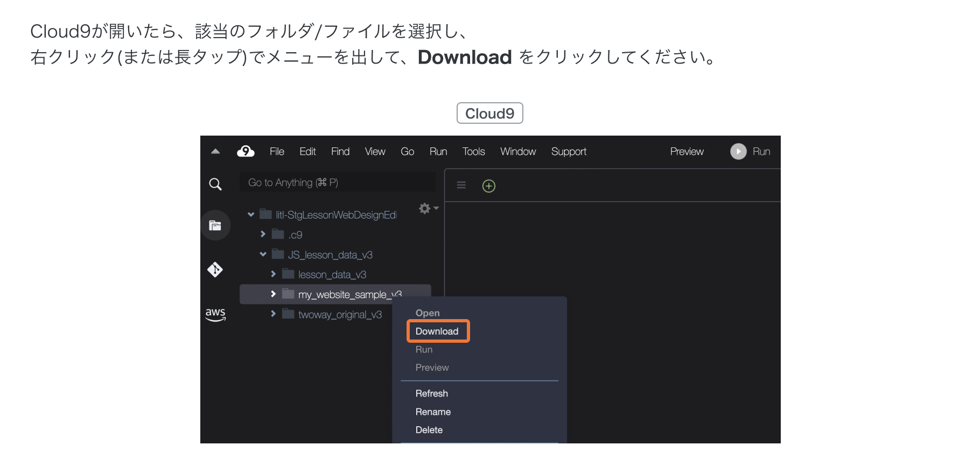Open the Environment file tree panel icon
980x452 pixels.
215,225
